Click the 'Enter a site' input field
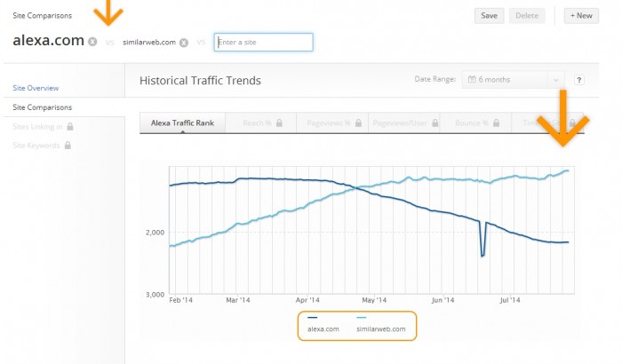 tap(263, 42)
